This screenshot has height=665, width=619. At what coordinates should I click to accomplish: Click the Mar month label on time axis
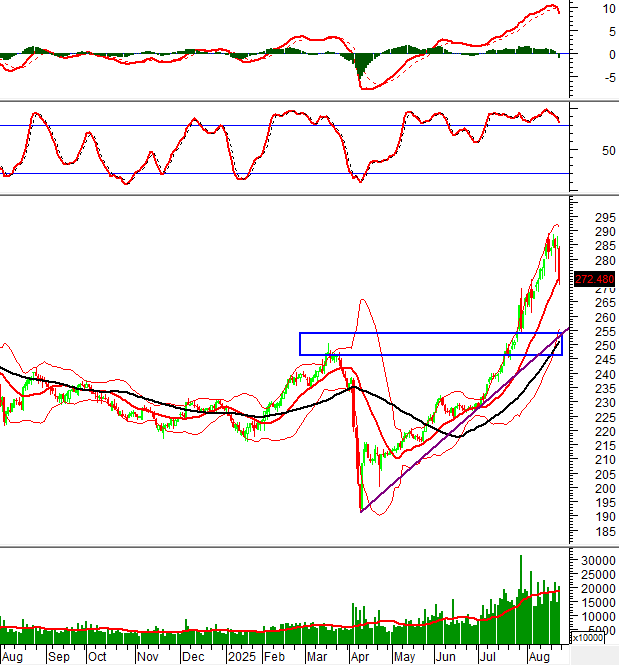point(317,657)
